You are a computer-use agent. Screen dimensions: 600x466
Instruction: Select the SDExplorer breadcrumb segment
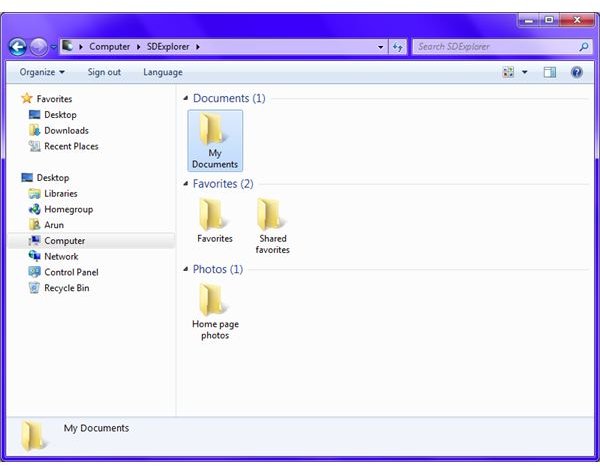[168, 47]
